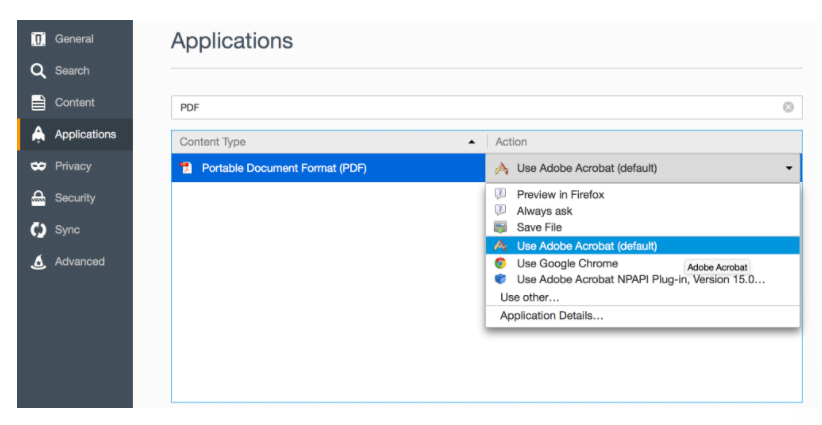Select Use Adobe Acrobat NPAPI Plug-in

(640, 279)
